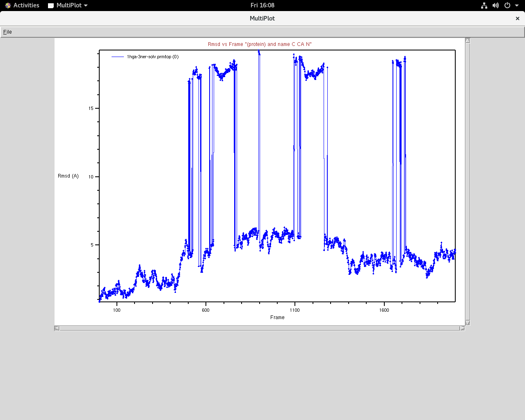This screenshot has height=420, width=525.
Task: Select the 1hga-3ner-solv.prmtop legend label
Action: 153,57
